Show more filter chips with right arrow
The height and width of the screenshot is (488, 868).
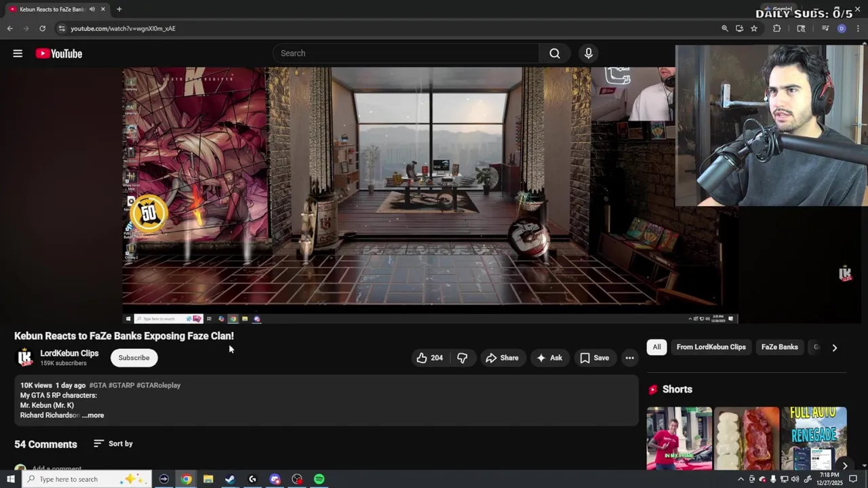[x=834, y=347]
